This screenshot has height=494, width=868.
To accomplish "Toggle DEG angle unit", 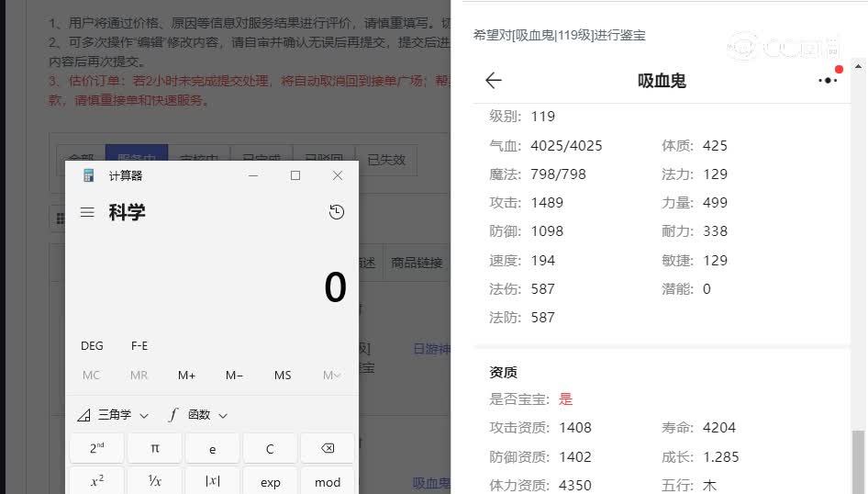I will [x=92, y=345].
